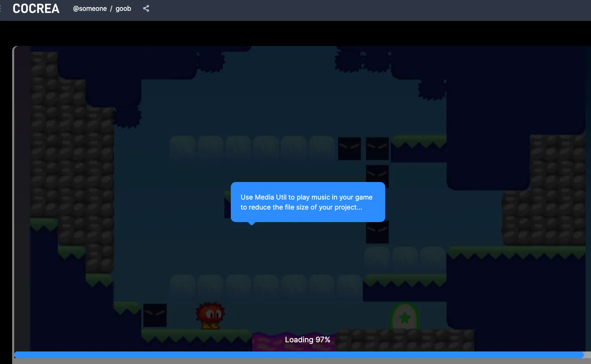591x364 pixels.
Task: Select the angry-eyes enemy block near the character
Action: (155, 316)
